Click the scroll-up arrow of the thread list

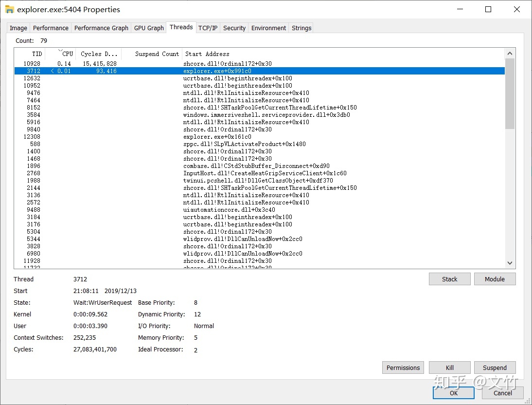tap(510, 54)
